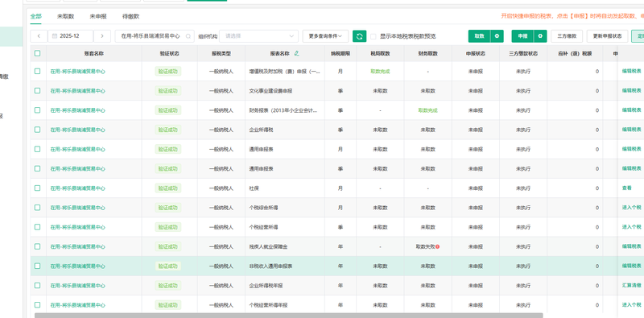644x318 pixels.
Task: Click 取数完成 in 财务报表 row
Action: (x=428, y=110)
